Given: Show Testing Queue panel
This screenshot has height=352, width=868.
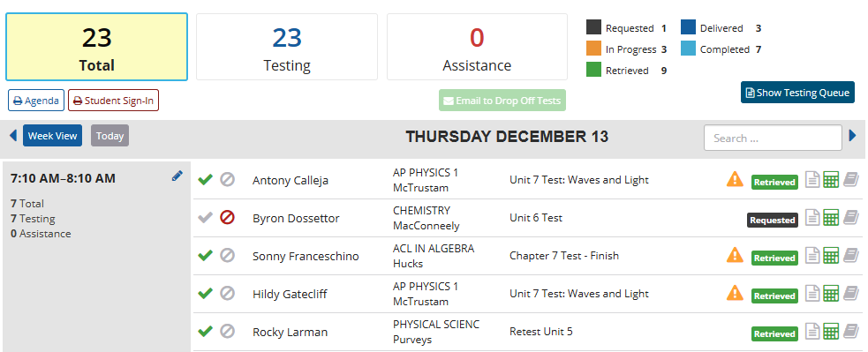Looking at the screenshot, I should click(x=797, y=93).
